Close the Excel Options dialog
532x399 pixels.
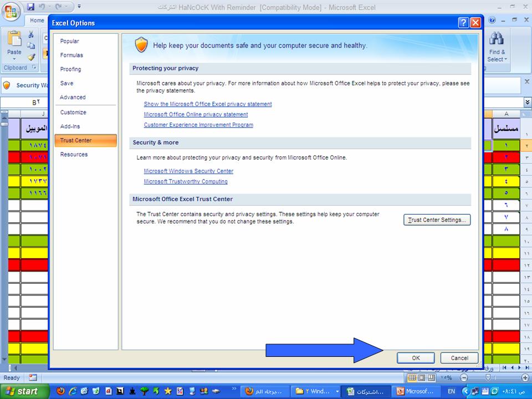pyautogui.click(x=475, y=23)
